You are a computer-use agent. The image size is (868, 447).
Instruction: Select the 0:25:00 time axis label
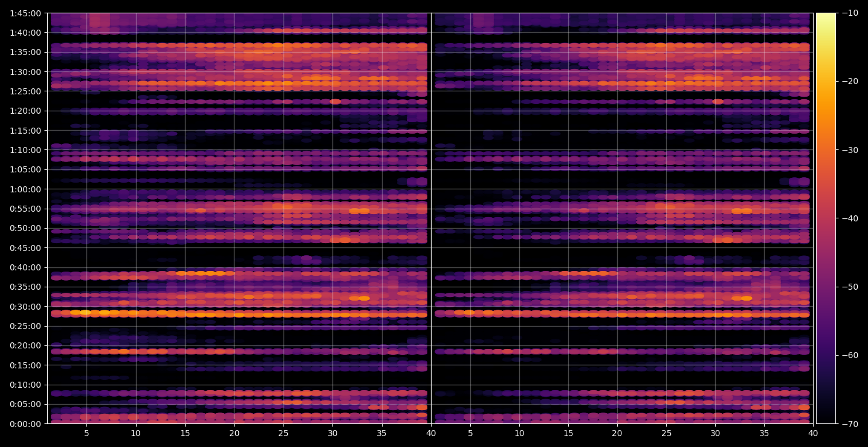[x=25, y=326]
